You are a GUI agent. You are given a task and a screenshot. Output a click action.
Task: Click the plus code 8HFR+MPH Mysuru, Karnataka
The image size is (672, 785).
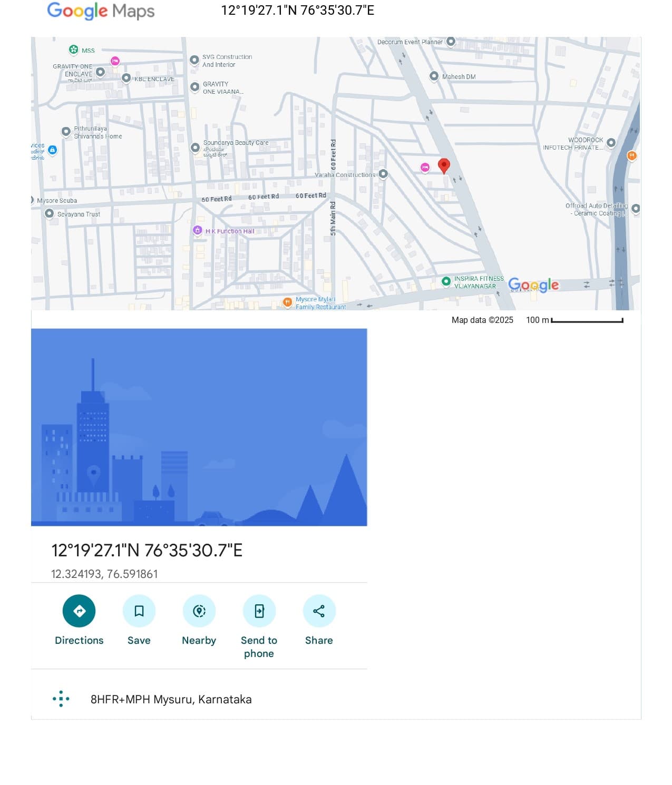coord(171,699)
